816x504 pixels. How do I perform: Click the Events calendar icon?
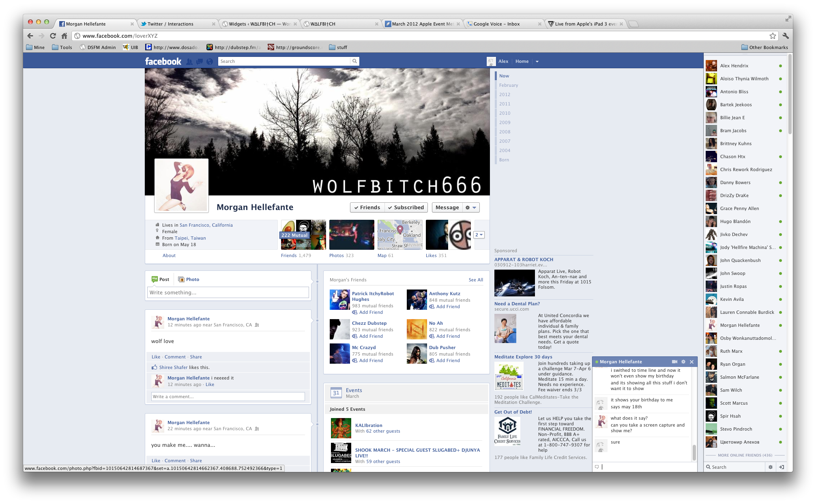[336, 392]
